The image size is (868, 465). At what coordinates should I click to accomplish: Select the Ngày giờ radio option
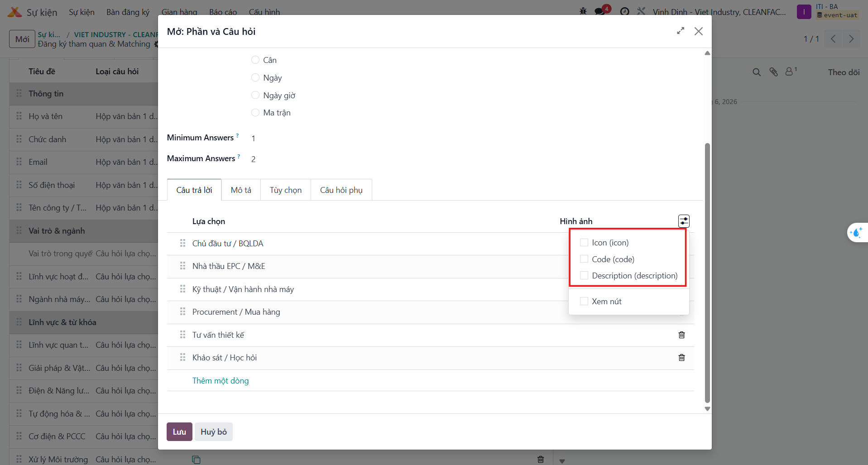pos(255,95)
